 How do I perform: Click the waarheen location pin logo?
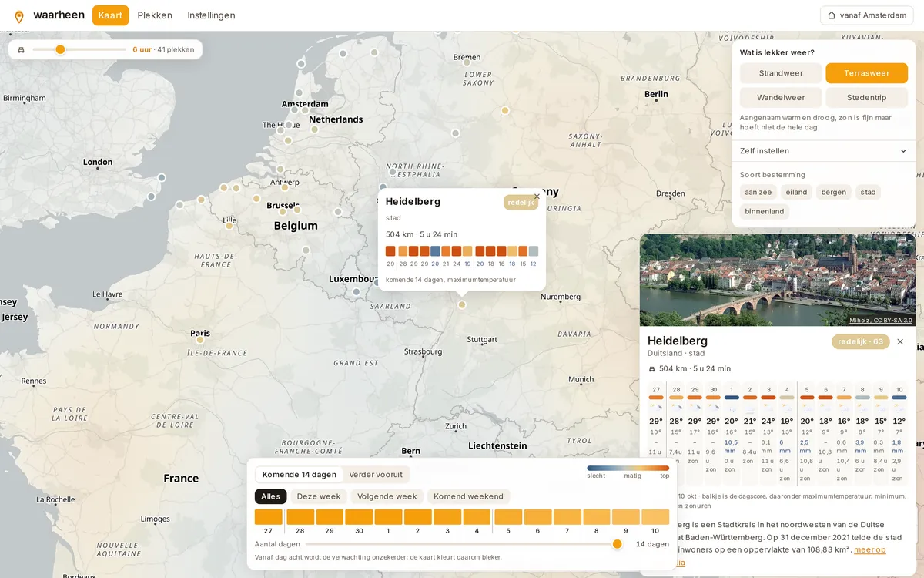(19, 16)
